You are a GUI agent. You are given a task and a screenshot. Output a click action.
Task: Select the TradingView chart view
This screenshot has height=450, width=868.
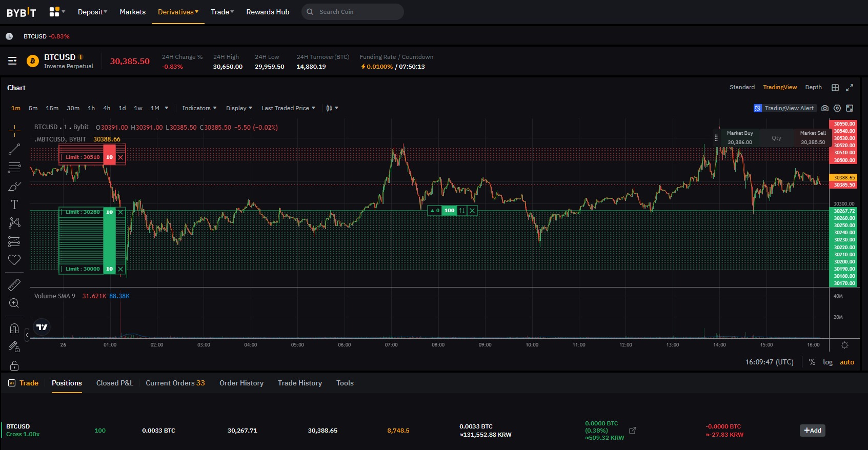pos(780,87)
